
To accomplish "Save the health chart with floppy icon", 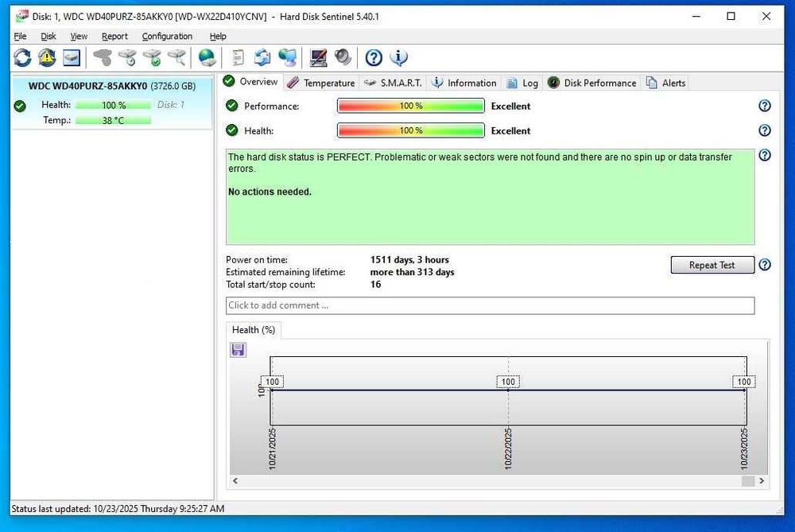I will 238,350.
